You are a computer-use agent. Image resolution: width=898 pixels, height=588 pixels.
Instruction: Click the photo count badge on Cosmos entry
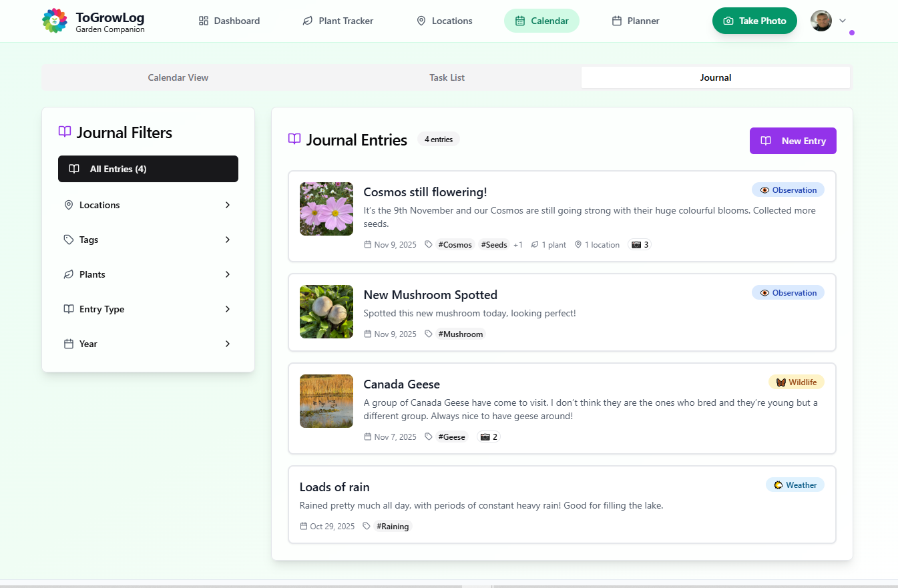pos(640,245)
